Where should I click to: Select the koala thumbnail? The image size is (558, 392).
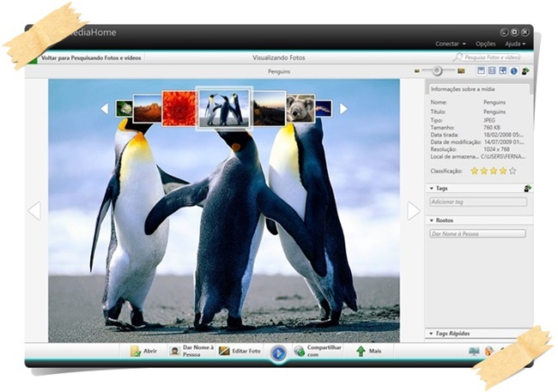click(x=301, y=108)
